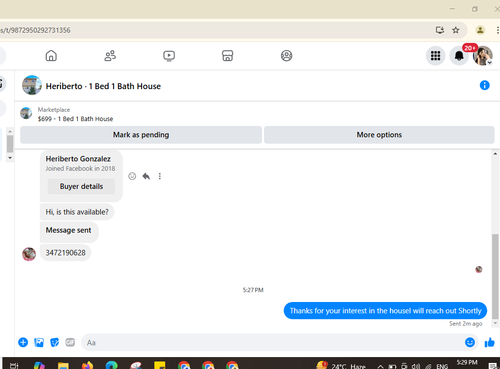This screenshot has width=500, height=369.
Task: Choose a sticker icon
Action: click(x=54, y=342)
